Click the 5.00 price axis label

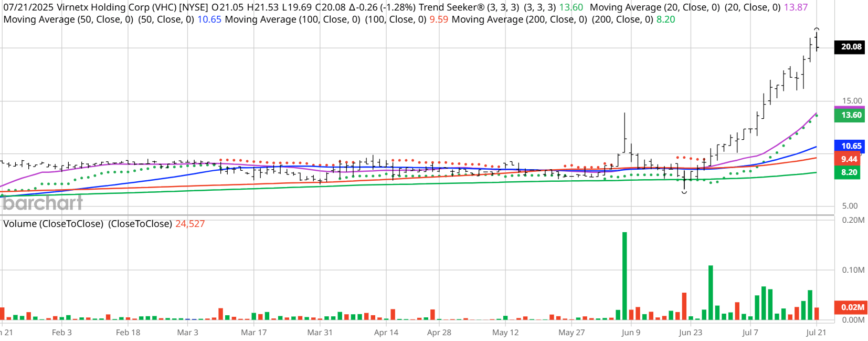pyautogui.click(x=850, y=206)
